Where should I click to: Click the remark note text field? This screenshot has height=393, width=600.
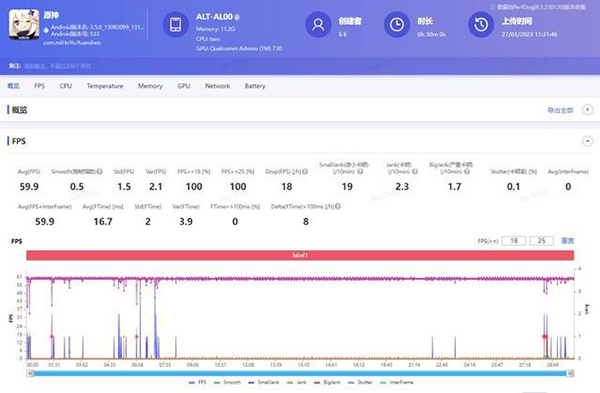pyautogui.click(x=57, y=66)
